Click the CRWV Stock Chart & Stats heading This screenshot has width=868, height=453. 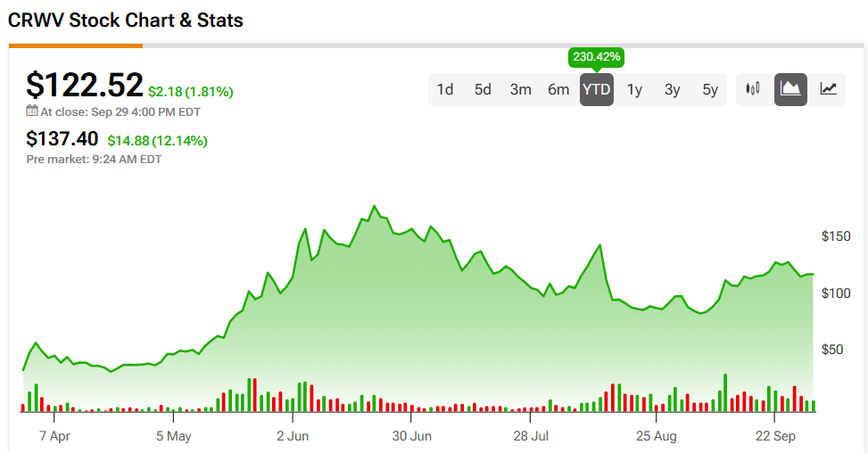click(126, 21)
